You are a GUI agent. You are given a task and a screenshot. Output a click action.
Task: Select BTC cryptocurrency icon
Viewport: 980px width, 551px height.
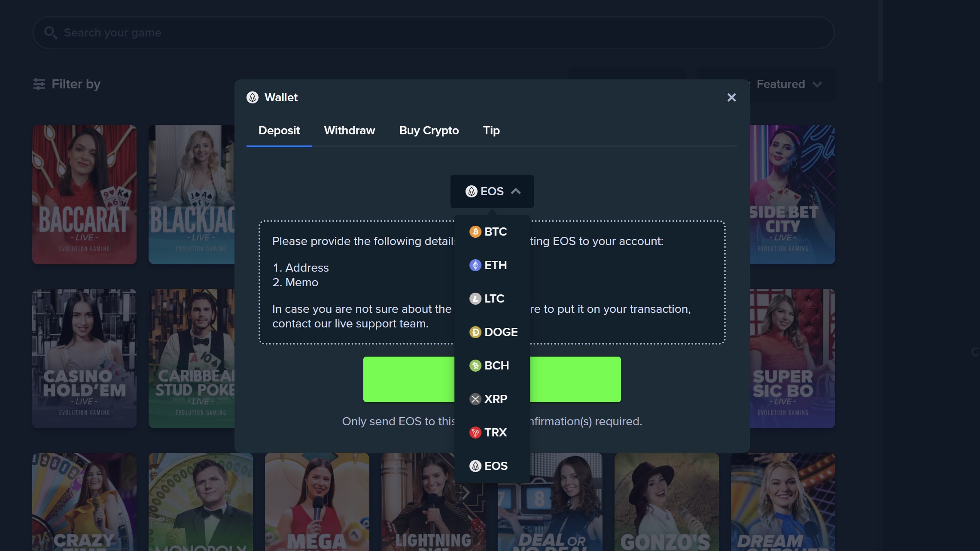click(x=475, y=231)
